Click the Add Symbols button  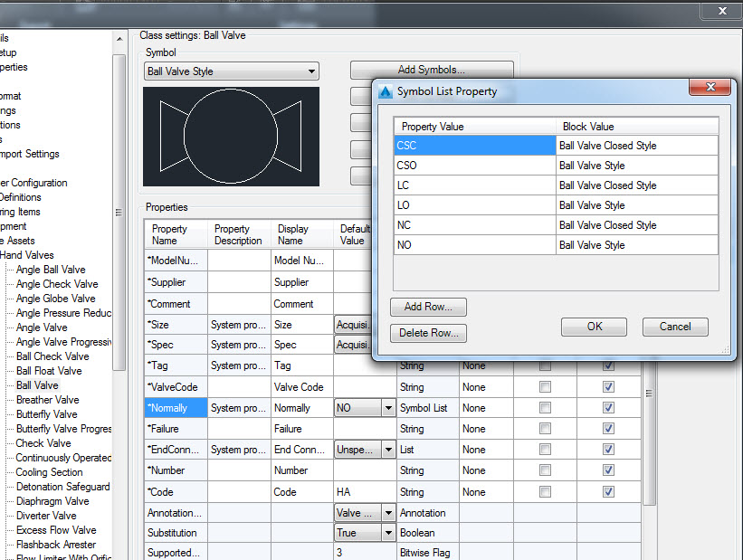point(431,70)
